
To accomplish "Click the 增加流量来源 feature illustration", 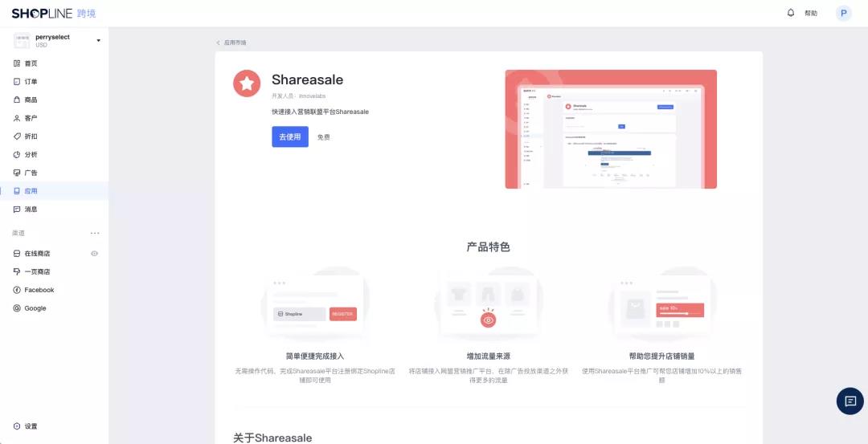I will point(489,304).
